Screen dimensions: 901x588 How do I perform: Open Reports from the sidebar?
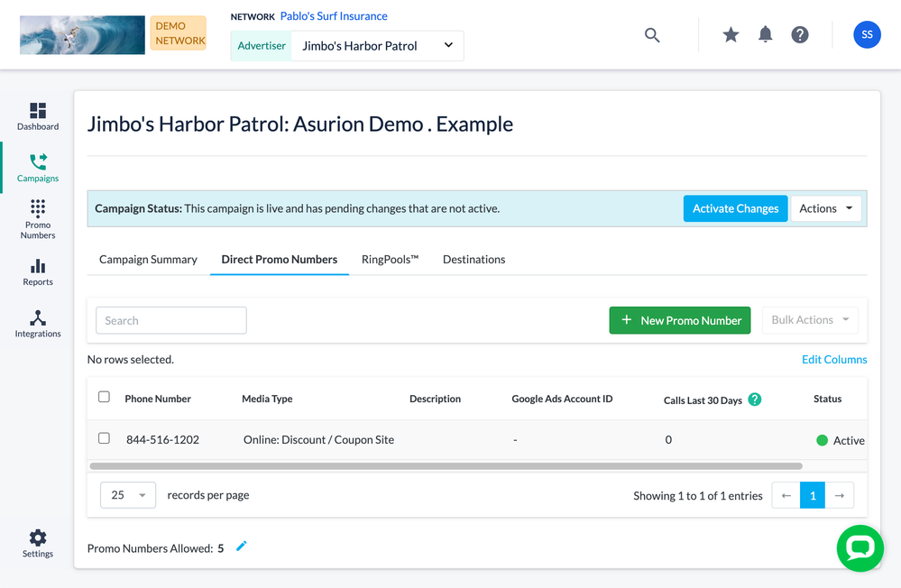pyautogui.click(x=38, y=271)
